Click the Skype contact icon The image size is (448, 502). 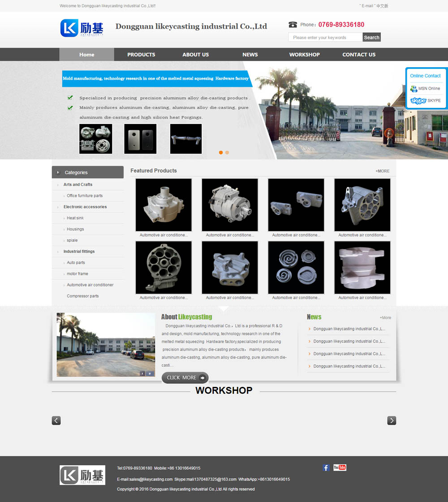point(418,101)
